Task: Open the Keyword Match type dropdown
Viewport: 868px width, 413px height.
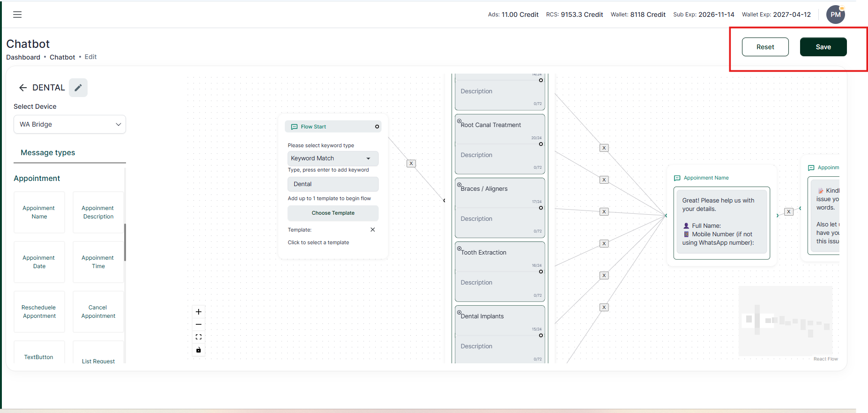Action: [x=333, y=158]
